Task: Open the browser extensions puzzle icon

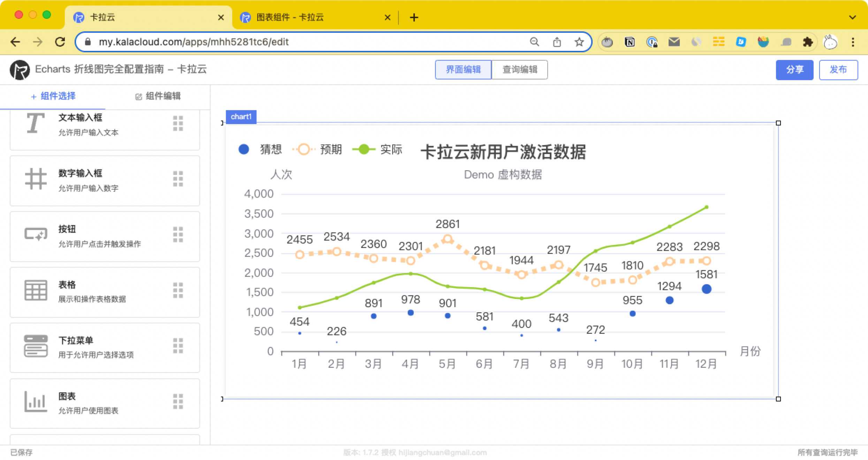Action: pyautogui.click(x=807, y=42)
